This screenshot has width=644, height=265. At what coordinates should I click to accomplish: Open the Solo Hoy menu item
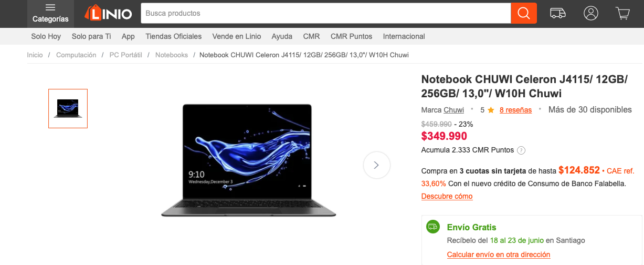46,36
